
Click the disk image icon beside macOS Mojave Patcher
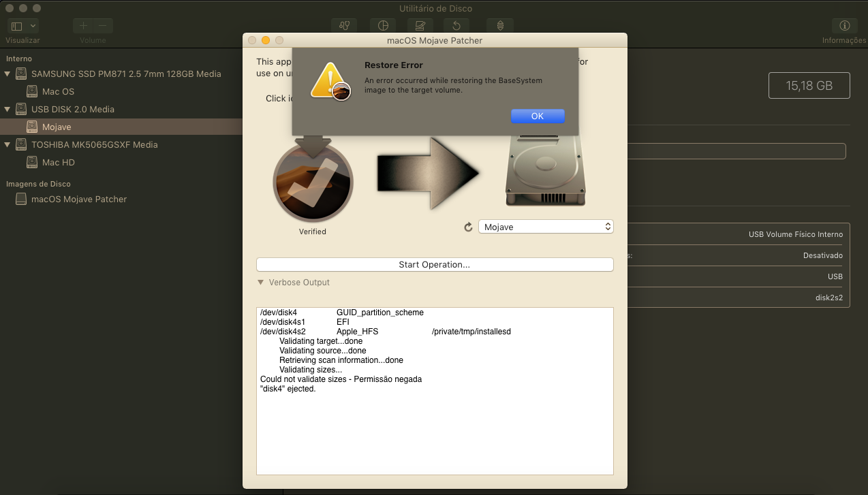pos(21,199)
